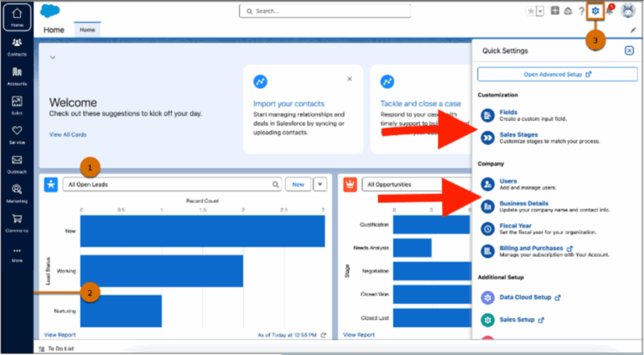Click the Needs Analysis stage bar
This screenshot has width=644, height=355.
(413, 248)
